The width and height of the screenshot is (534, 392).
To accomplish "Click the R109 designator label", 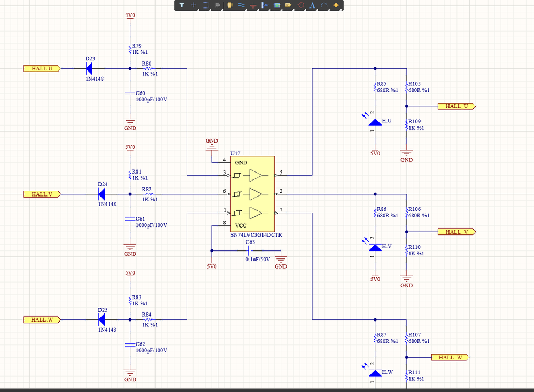I will tap(414, 121).
